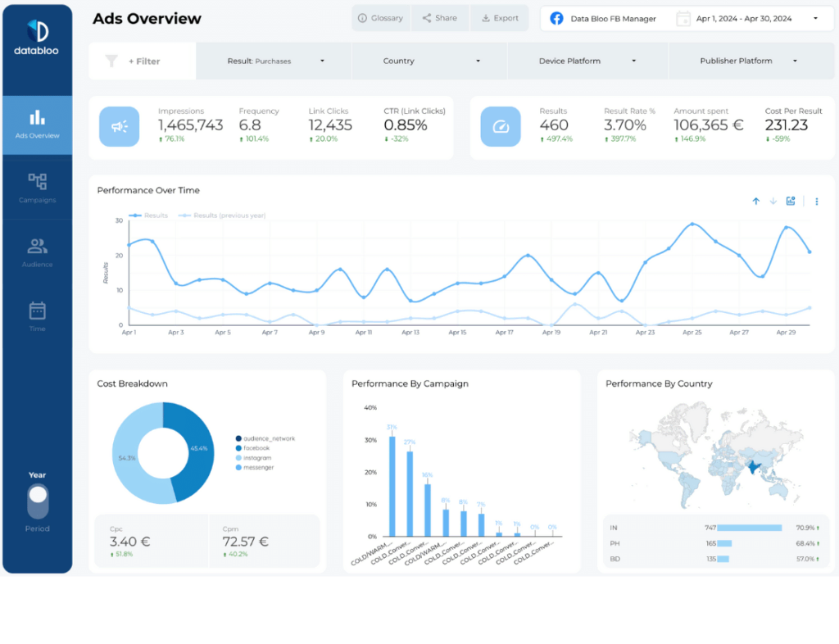This screenshot has height=644, width=839.
Task: Click the drill up arrow on chart
Action: 755,202
